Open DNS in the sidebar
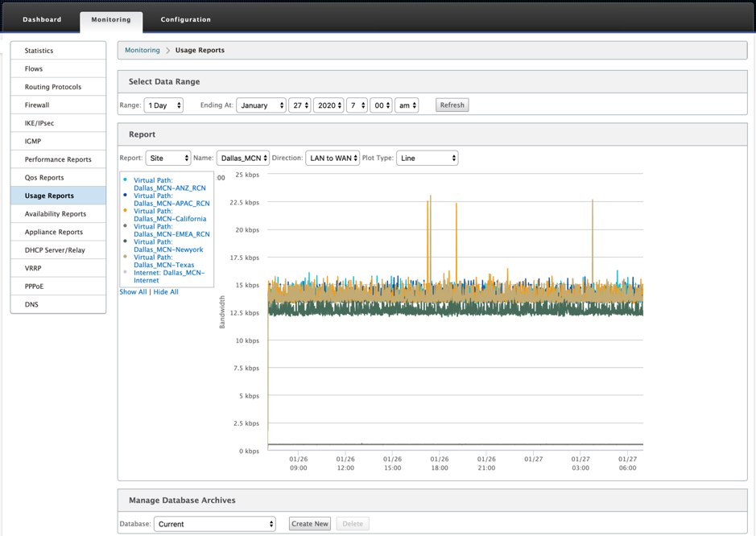 point(58,305)
